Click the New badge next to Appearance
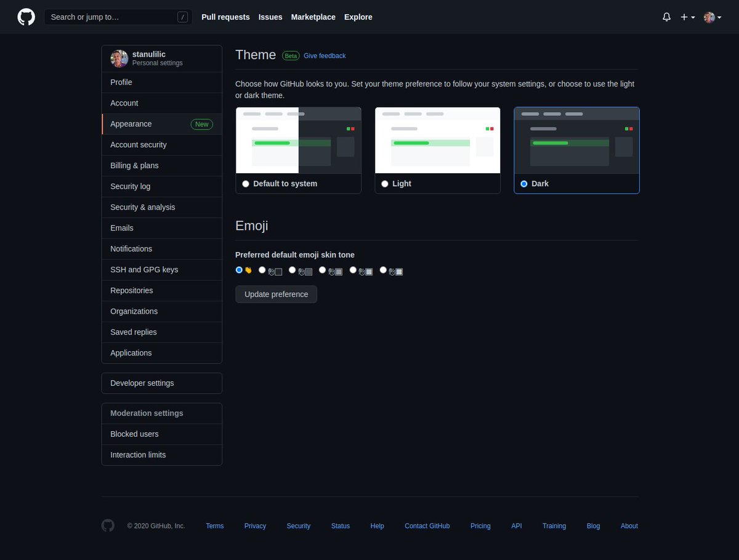This screenshot has width=739, height=560. (201, 124)
